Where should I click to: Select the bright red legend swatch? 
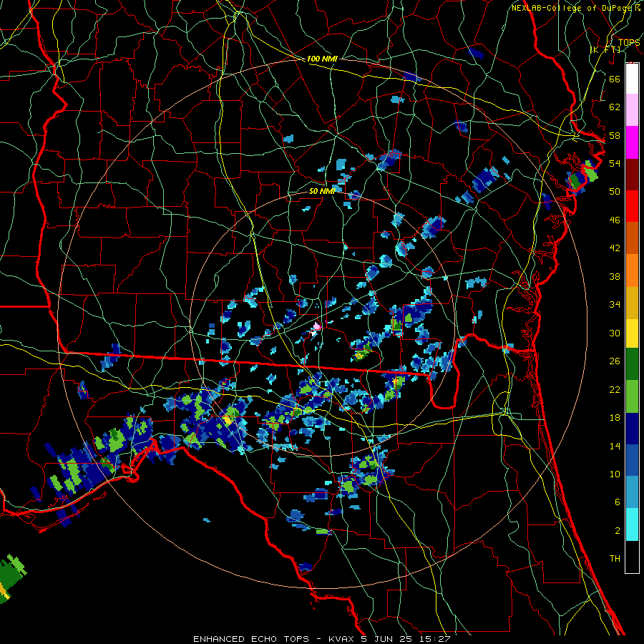coord(632,206)
